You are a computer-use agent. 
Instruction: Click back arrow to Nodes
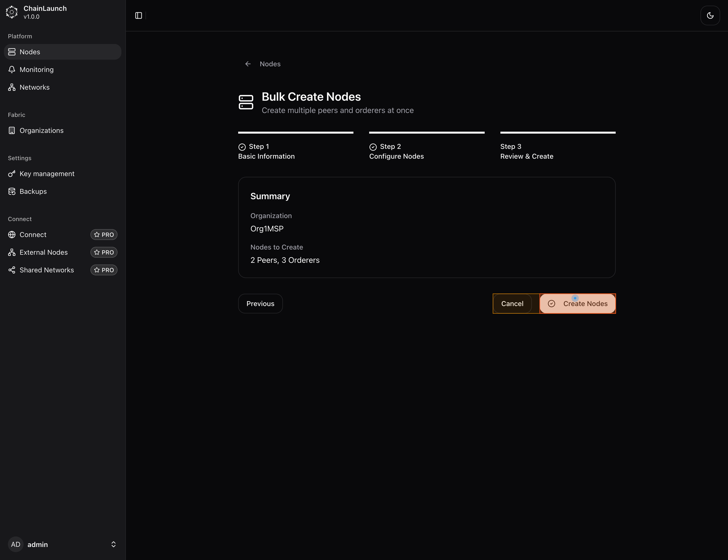(248, 64)
